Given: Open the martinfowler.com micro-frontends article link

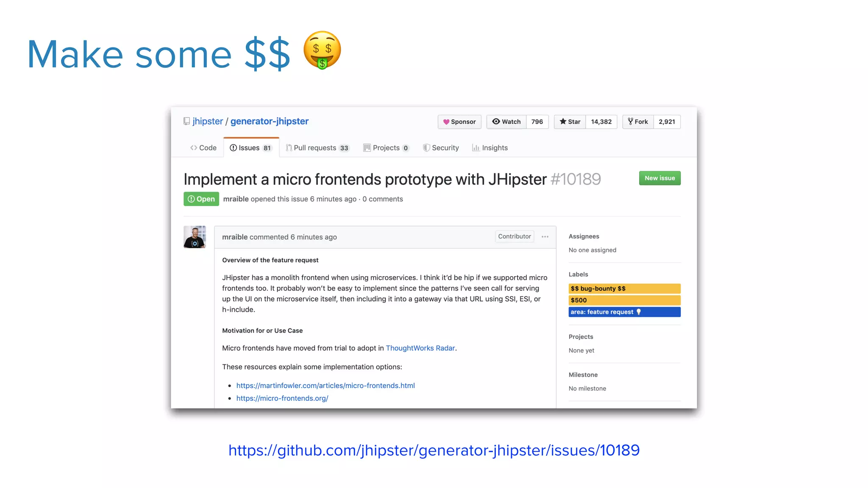Looking at the screenshot, I should tap(325, 385).
